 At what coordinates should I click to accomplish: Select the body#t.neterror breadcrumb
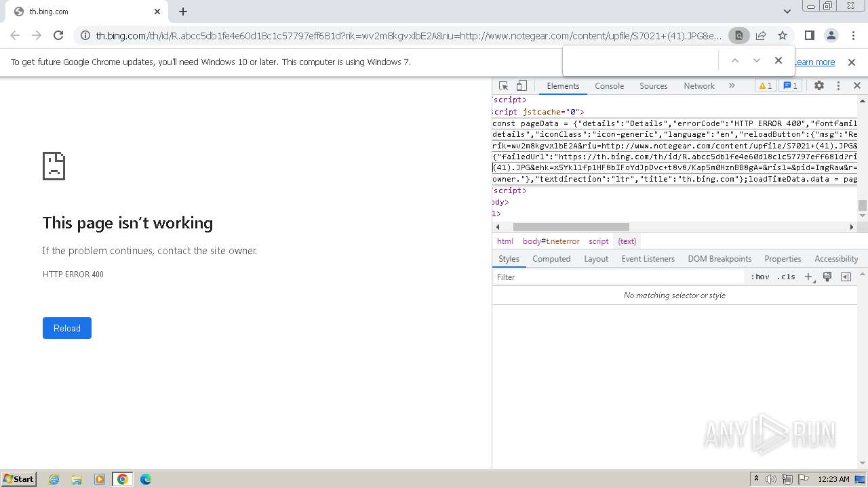coord(551,241)
